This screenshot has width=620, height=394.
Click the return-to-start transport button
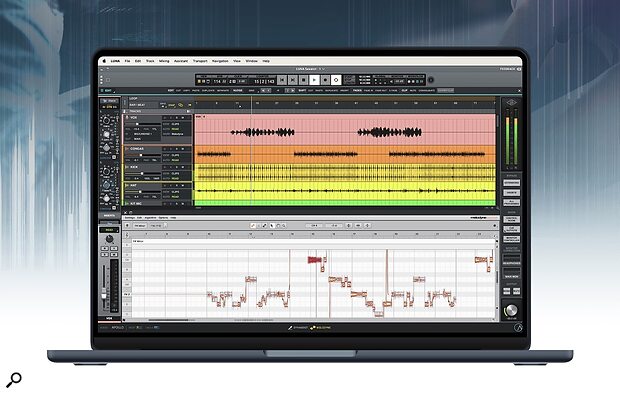[282, 80]
